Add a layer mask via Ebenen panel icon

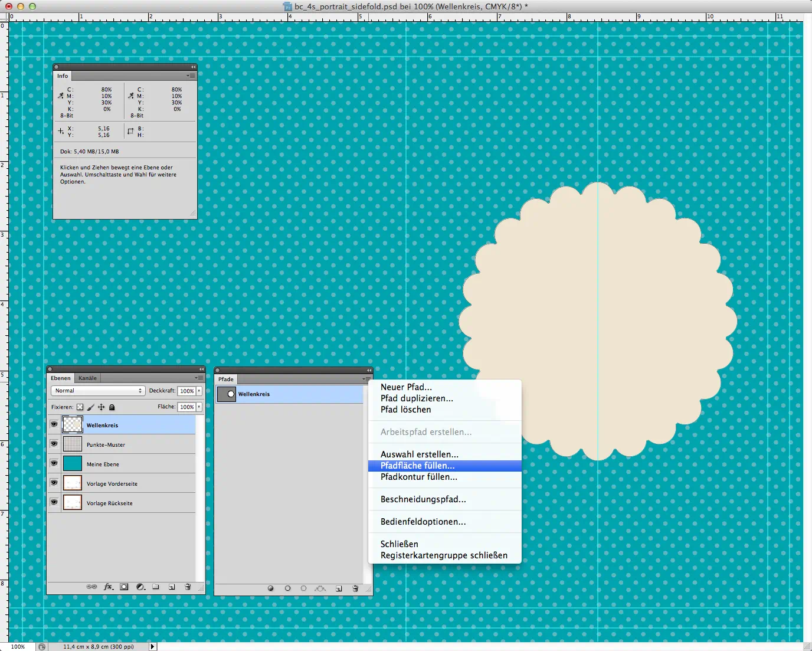point(124,587)
